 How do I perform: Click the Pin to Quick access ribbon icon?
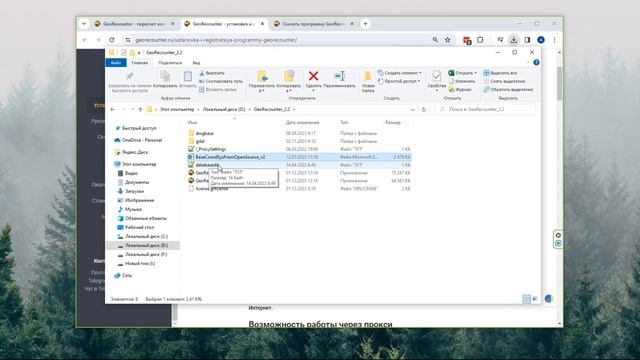pyautogui.click(x=129, y=76)
